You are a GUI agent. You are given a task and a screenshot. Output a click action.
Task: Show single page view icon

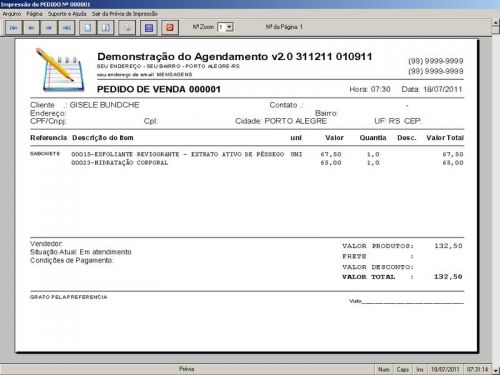88,28
